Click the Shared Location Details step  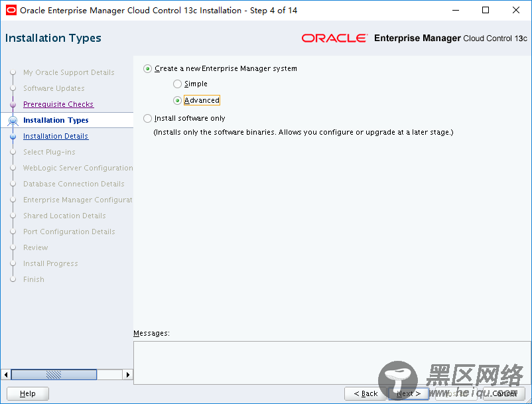pos(64,216)
